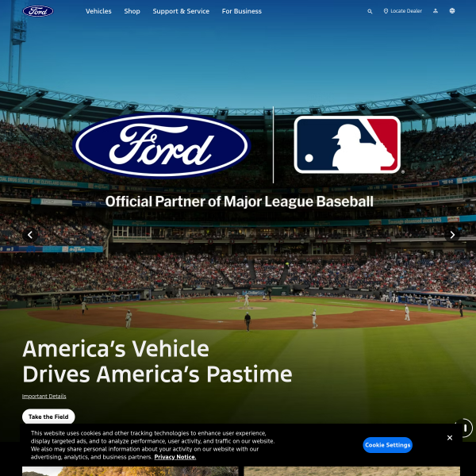Open the account profile icon

click(x=436, y=11)
